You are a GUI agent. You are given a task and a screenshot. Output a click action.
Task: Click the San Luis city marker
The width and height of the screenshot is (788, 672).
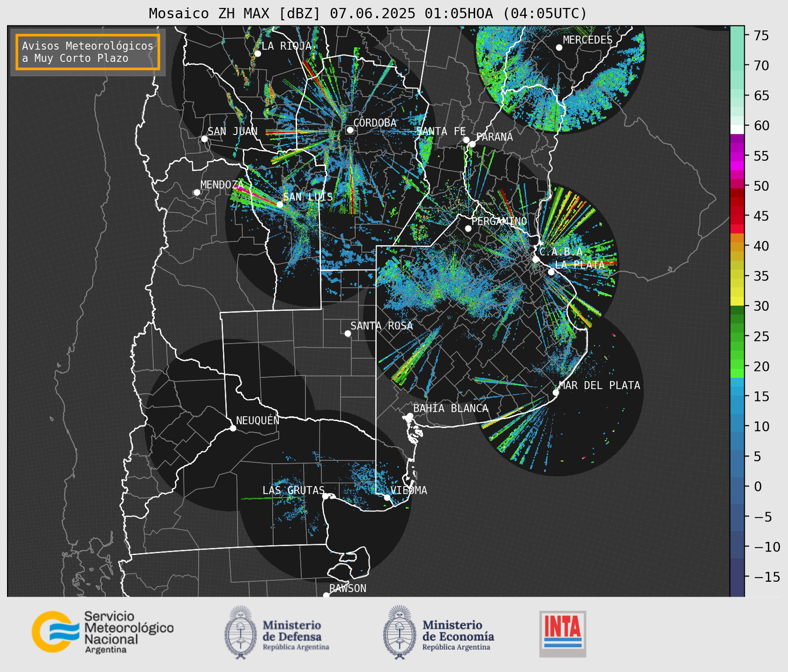tap(280, 204)
